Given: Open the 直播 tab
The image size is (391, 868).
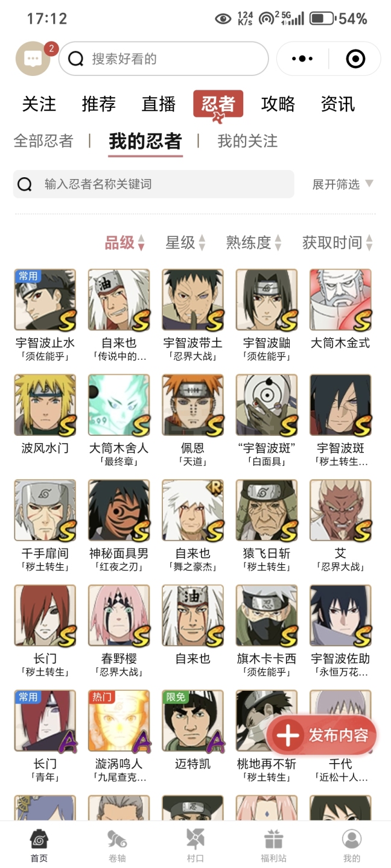Looking at the screenshot, I should (159, 104).
